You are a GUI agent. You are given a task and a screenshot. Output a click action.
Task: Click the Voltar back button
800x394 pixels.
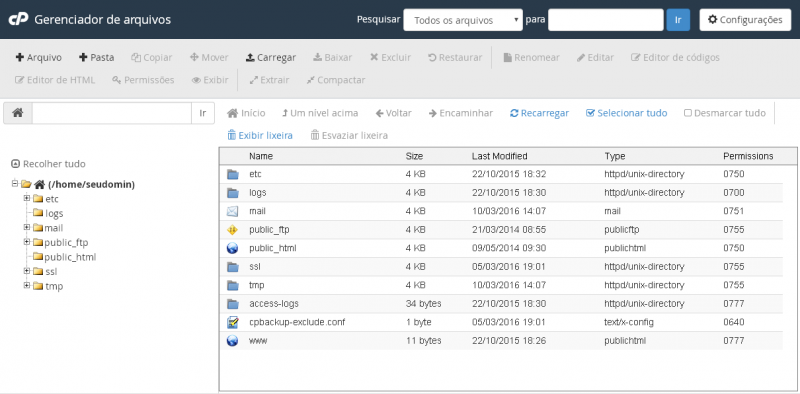coord(393,113)
